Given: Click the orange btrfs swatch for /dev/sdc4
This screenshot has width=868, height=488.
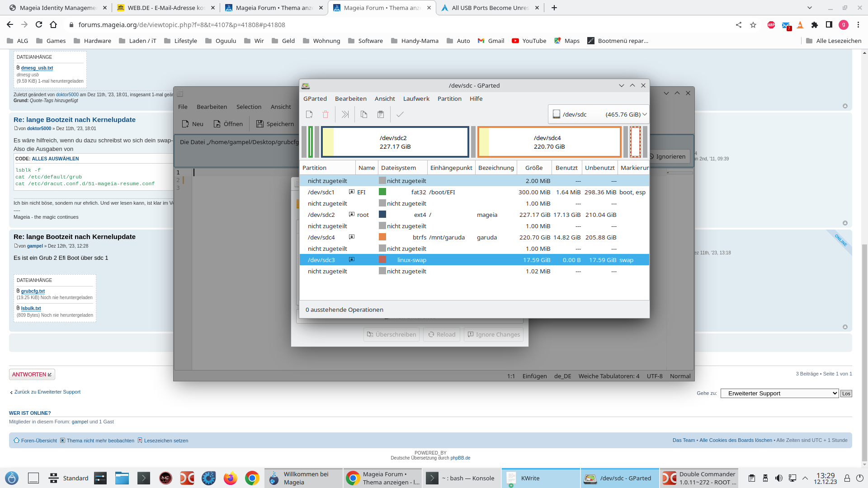Looking at the screenshot, I should pyautogui.click(x=382, y=237).
